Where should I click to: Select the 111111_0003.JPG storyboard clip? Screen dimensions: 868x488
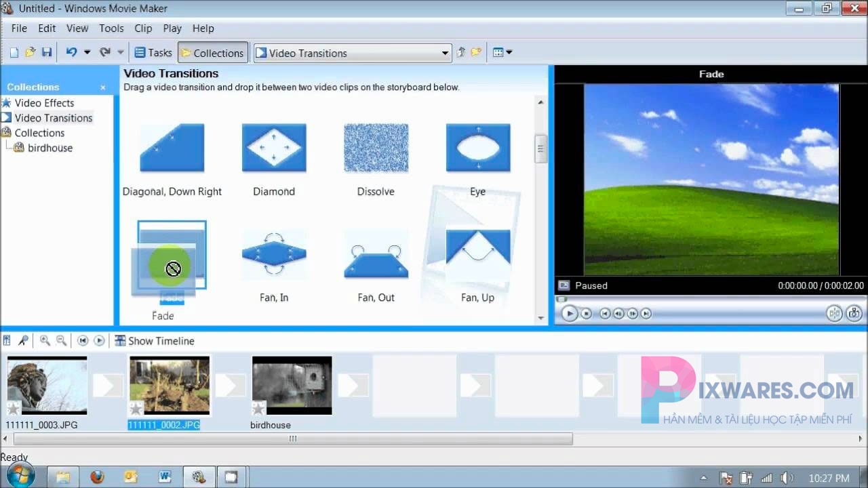tap(47, 386)
